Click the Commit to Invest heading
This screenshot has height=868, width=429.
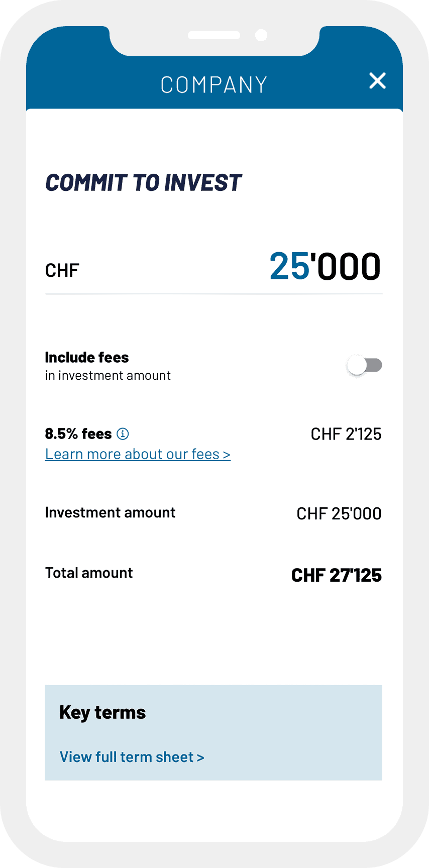point(144,183)
